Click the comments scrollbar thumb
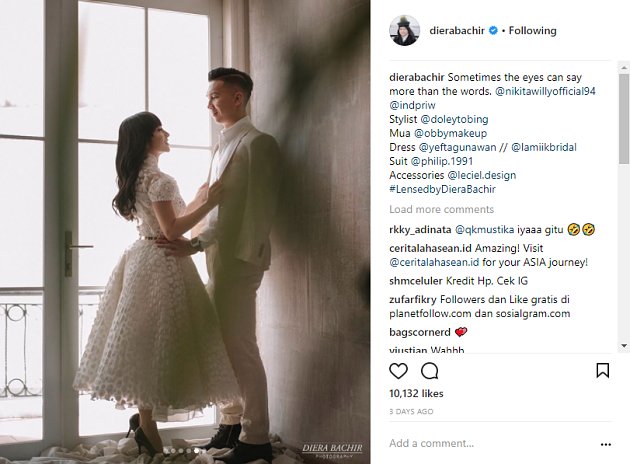The height and width of the screenshot is (464, 630). (x=624, y=119)
